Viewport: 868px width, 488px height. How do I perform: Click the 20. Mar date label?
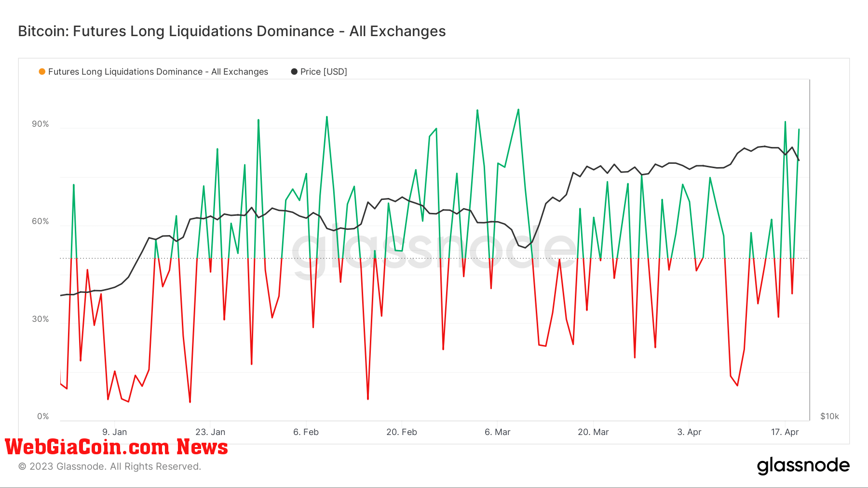pyautogui.click(x=594, y=432)
